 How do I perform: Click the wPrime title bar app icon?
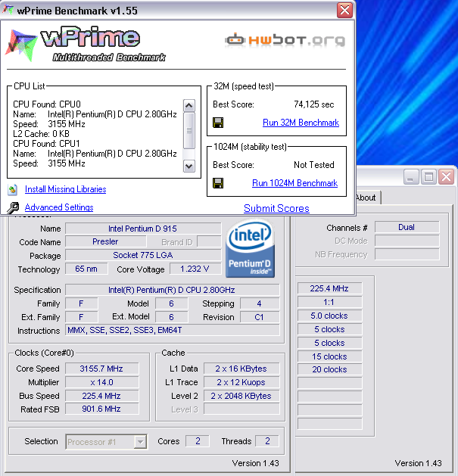click(x=8, y=10)
